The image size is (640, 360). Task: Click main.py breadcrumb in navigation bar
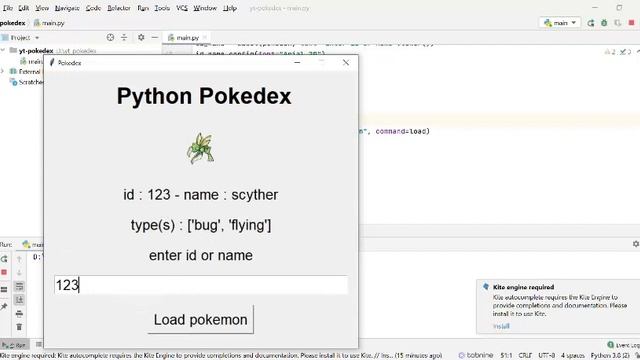49,23
